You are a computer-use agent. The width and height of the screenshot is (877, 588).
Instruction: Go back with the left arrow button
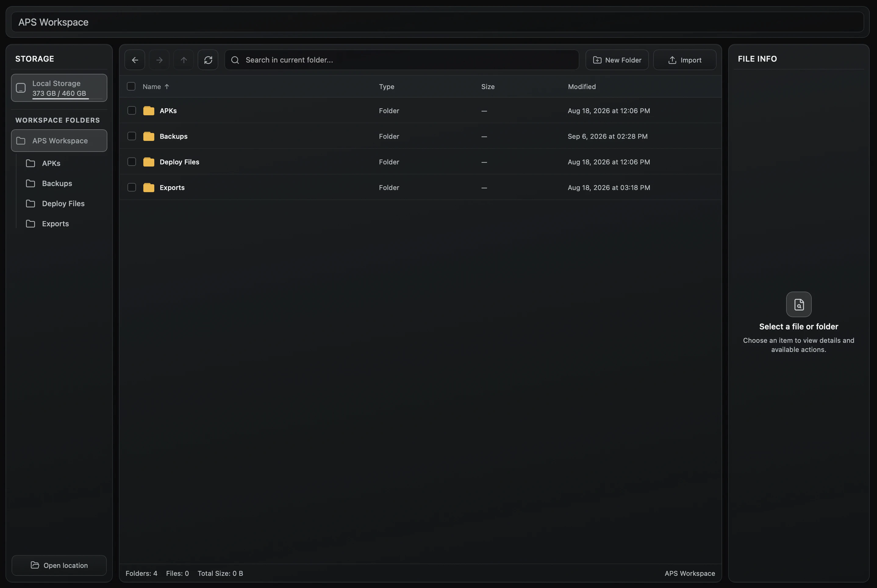[x=135, y=60]
